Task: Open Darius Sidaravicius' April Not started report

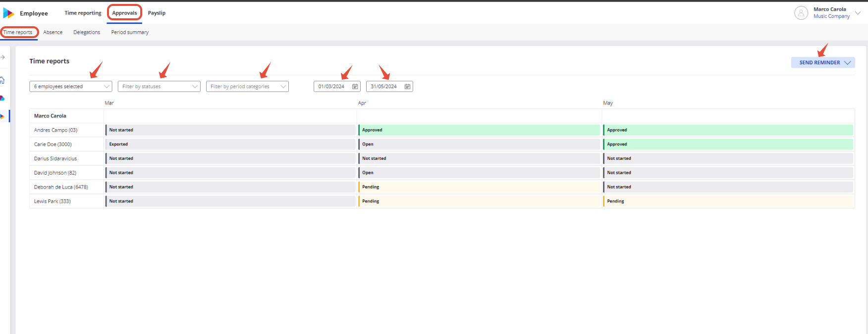Action: pos(479,159)
